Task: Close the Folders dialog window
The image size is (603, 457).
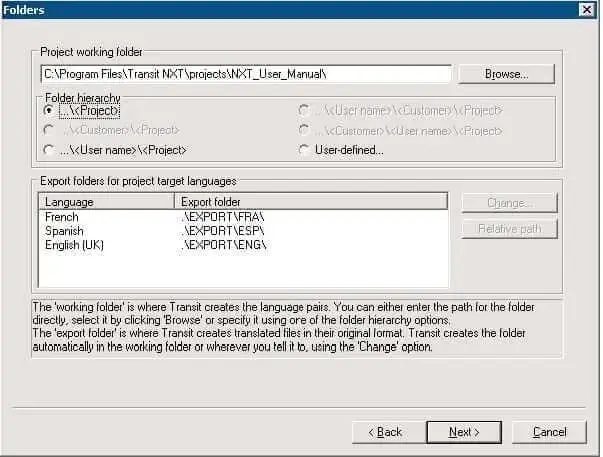Action: point(587,9)
